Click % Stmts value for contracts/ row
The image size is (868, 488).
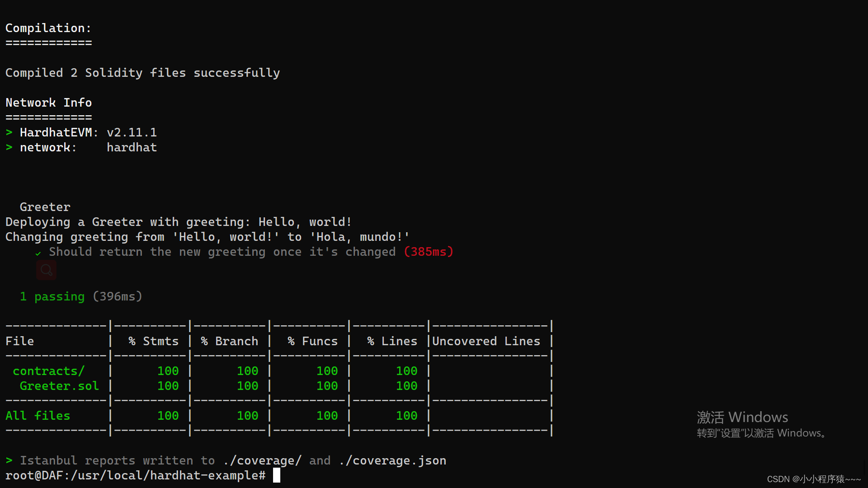168,371
